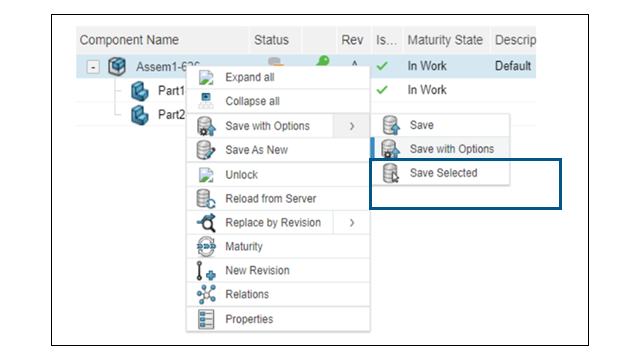Click the Collapse all tree icon
640x360 pixels.
[x=206, y=101]
